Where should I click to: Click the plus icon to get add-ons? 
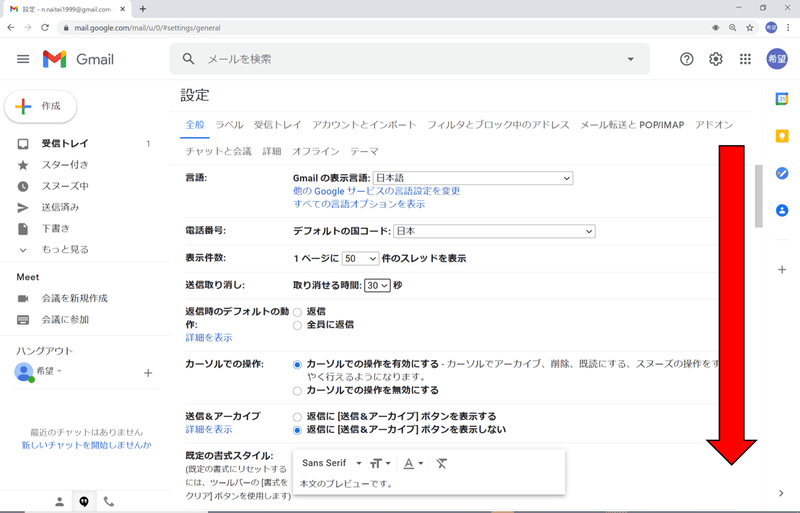[782, 270]
